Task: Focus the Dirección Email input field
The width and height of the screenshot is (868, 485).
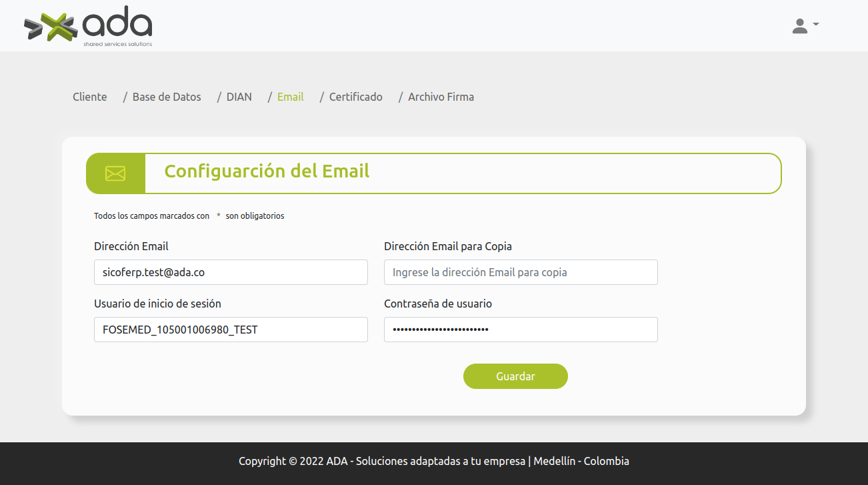Action: 231,272
